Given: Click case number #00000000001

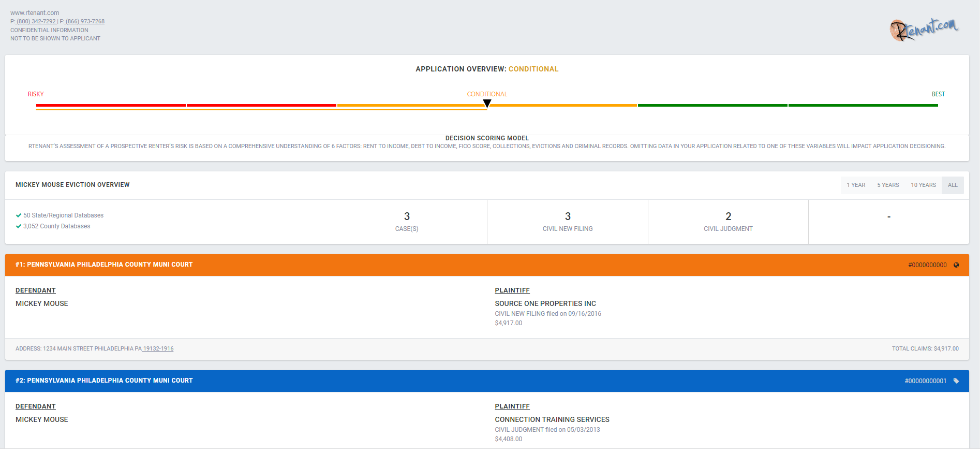Looking at the screenshot, I should pos(925,381).
